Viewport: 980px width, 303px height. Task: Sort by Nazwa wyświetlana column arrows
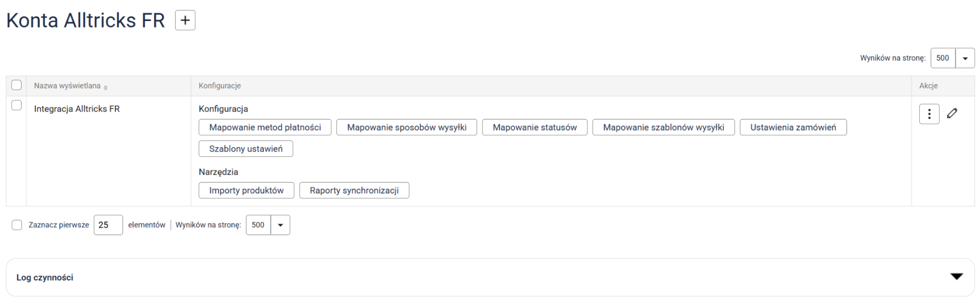coord(106,87)
